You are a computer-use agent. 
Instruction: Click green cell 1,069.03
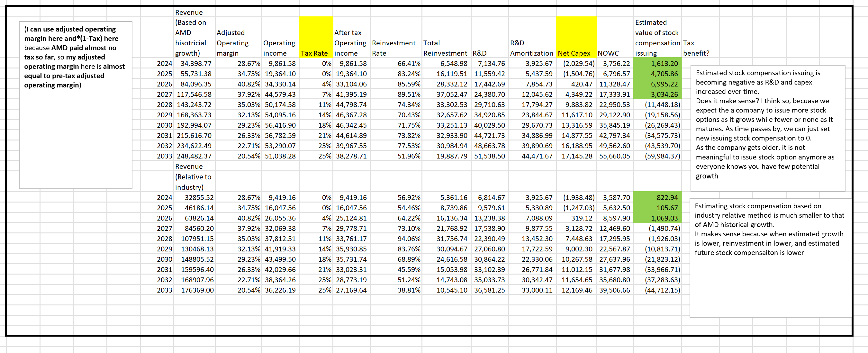(x=658, y=218)
